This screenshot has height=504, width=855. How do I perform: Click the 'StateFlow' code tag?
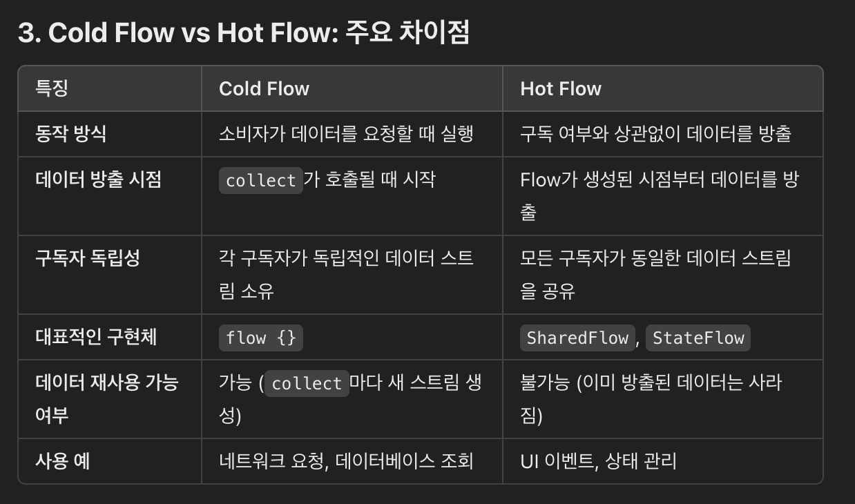click(698, 338)
